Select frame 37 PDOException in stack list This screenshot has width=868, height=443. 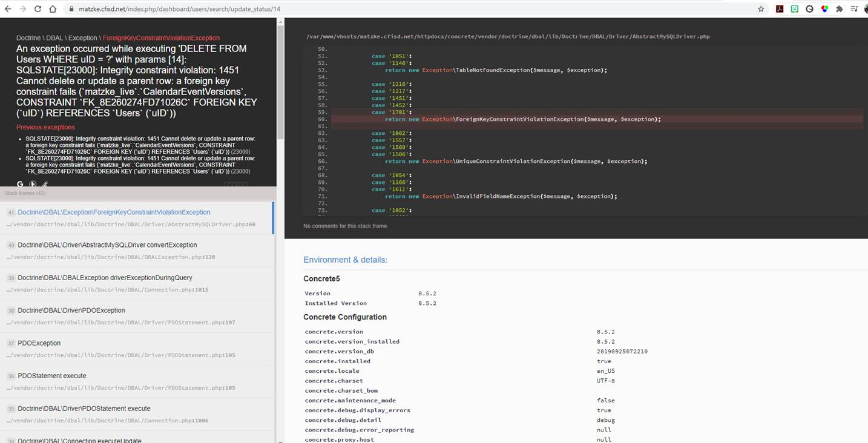coord(39,343)
